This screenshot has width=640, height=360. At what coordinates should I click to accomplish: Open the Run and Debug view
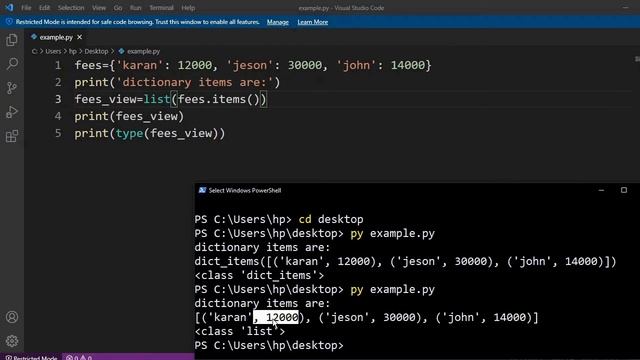pyautogui.click(x=12, y=112)
